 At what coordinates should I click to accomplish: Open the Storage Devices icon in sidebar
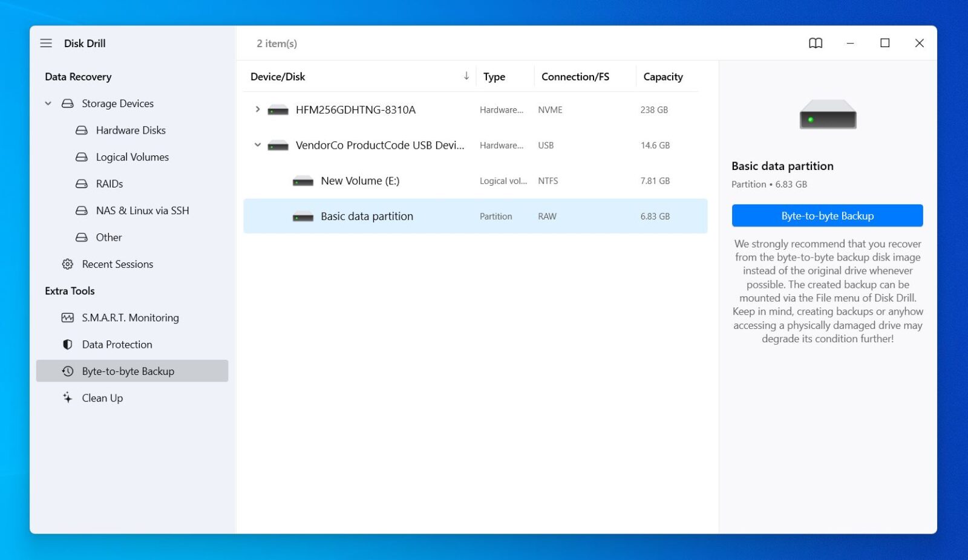click(67, 103)
